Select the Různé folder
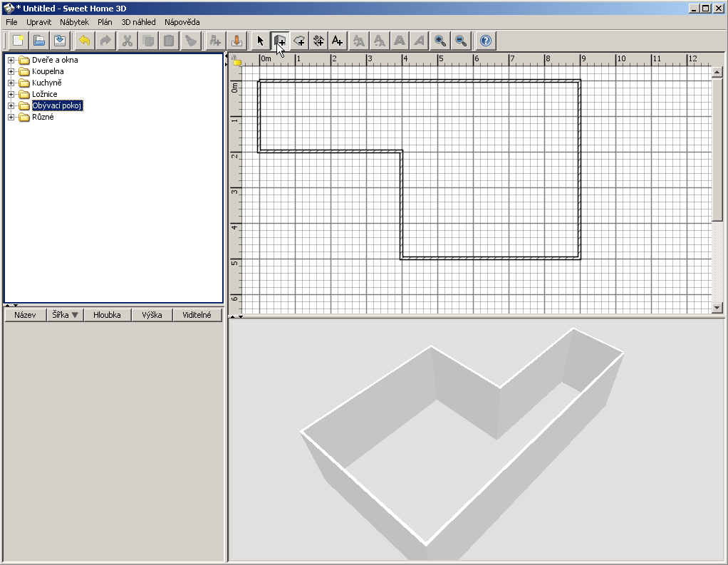Image resolution: width=728 pixels, height=565 pixels. (43, 117)
